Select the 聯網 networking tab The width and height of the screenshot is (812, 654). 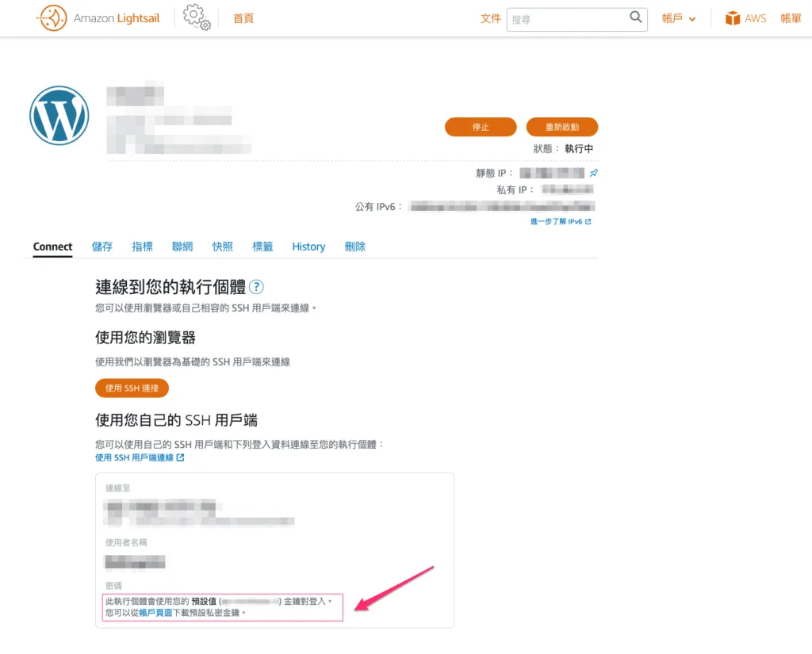pyautogui.click(x=182, y=247)
